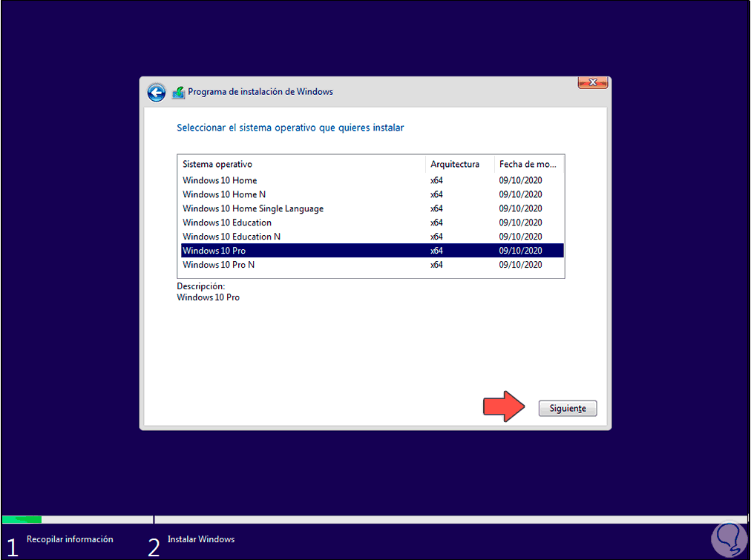Select Windows 10 Pro N edition
The image size is (751, 560).
(x=219, y=264)
